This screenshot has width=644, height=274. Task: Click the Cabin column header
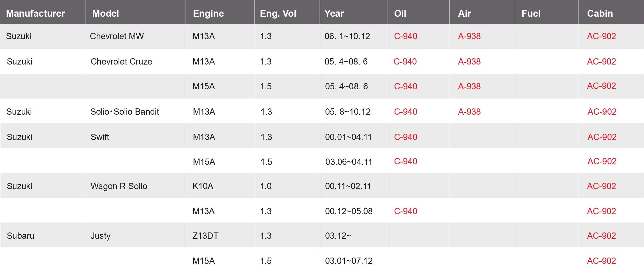click(600, 13)
